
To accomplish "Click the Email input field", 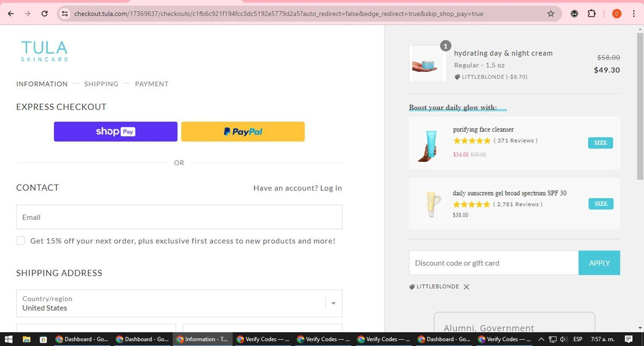I will pyautogui.click(x=179, y=217).
